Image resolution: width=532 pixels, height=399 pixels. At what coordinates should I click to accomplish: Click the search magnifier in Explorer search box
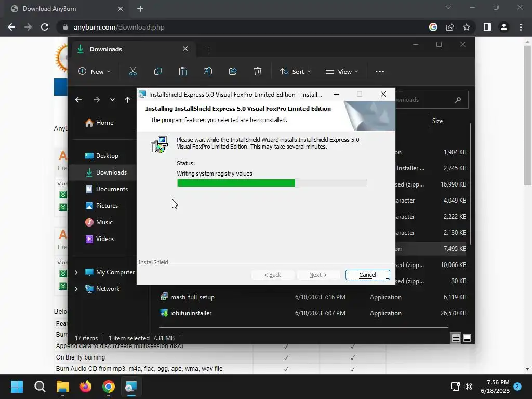coord(458,100)
